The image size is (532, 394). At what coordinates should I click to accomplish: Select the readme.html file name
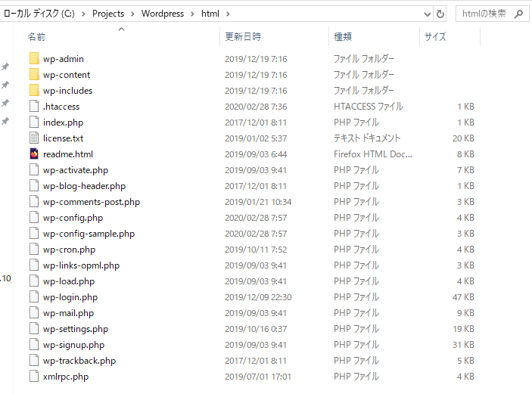68,154
